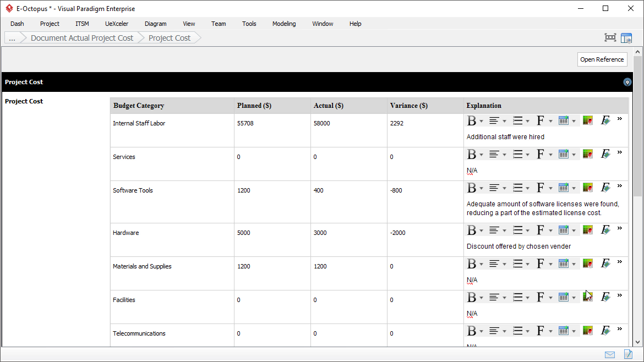Viewport: 644px width, 362px height.
Task: Open insert table dropdown in Hardware row
Action: coord(574,231)
